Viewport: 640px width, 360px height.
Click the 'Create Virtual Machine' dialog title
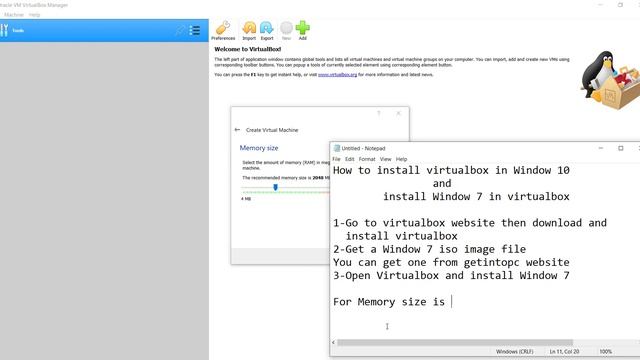tap(272, 130)
